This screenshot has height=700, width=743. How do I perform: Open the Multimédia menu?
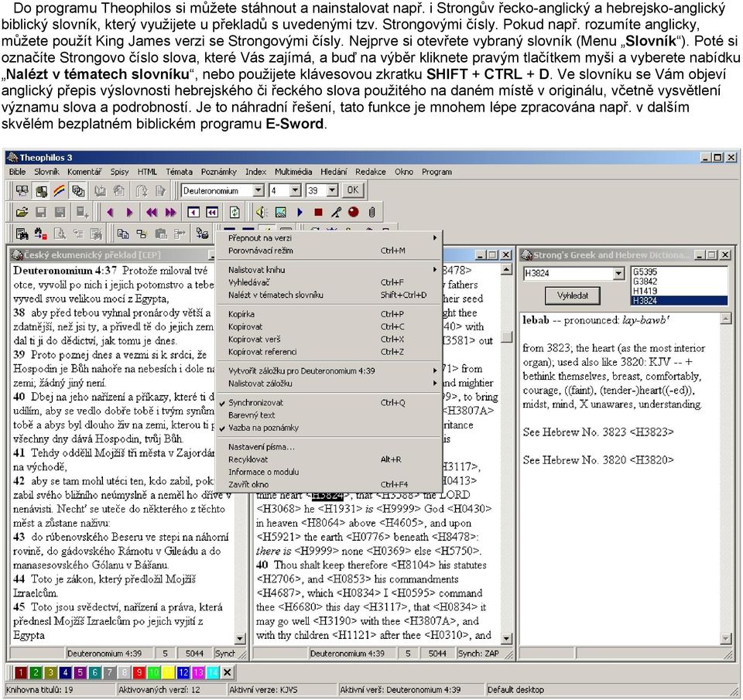[293, 172]
